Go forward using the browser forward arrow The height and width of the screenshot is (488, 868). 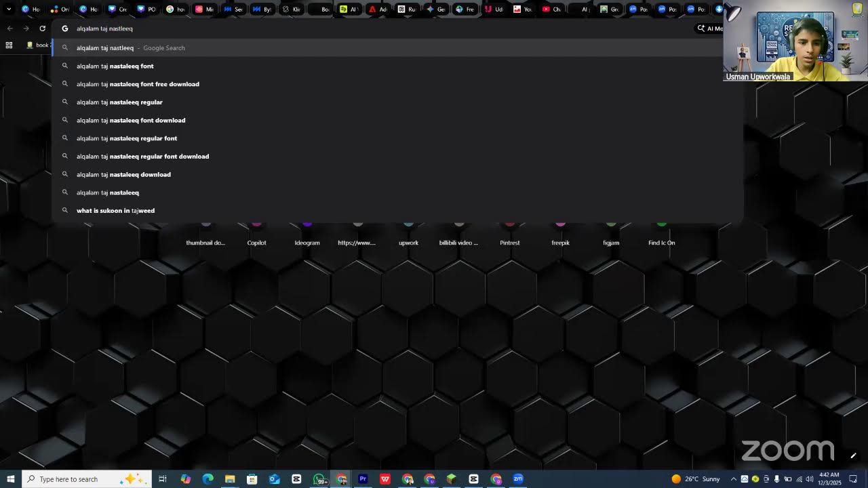point(26,28)
